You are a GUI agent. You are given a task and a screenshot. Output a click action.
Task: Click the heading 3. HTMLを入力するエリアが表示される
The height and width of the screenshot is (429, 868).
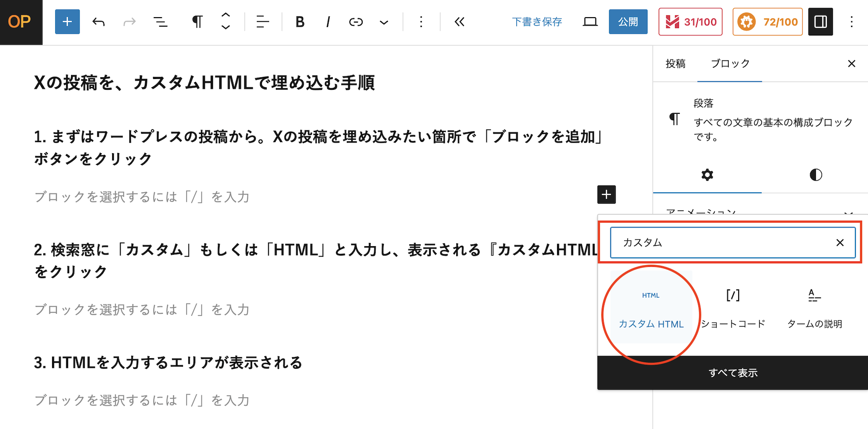pyautogui.click(x=168, y=363)
